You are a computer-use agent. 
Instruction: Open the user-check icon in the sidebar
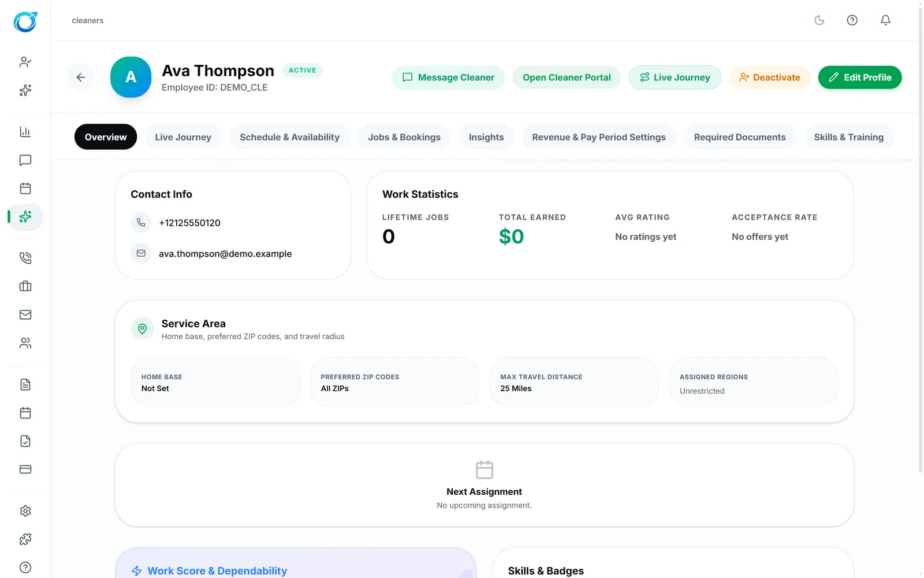tap(25, 62)
